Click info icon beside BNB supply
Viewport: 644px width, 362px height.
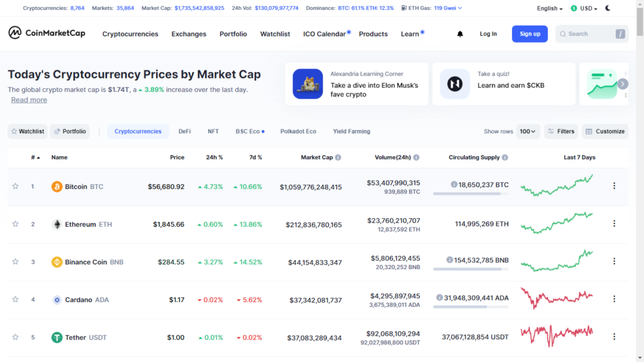pyautogui.click(x=450, y=260)
